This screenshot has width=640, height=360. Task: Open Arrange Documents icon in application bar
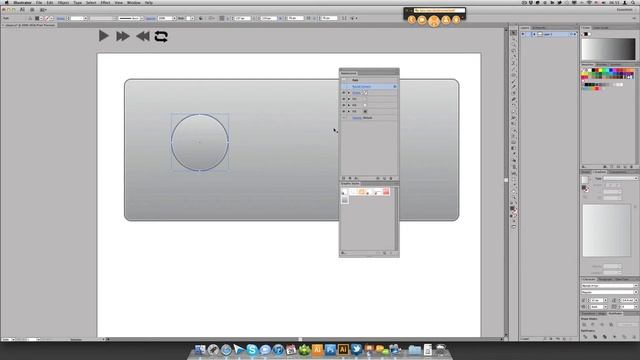[x=42, y=9]
